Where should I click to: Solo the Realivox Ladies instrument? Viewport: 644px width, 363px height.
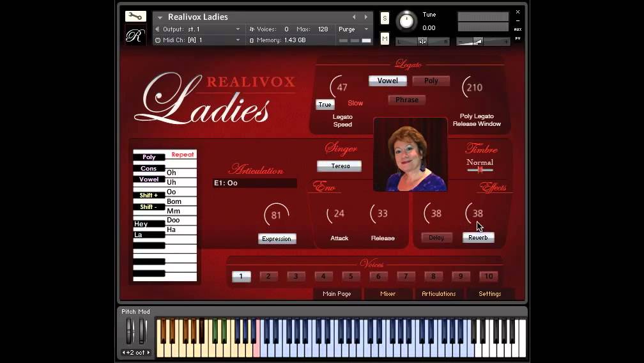pos(385,18)
